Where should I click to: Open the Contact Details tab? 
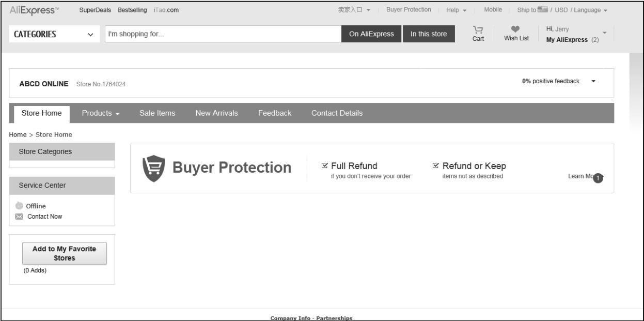pos(337,113)
